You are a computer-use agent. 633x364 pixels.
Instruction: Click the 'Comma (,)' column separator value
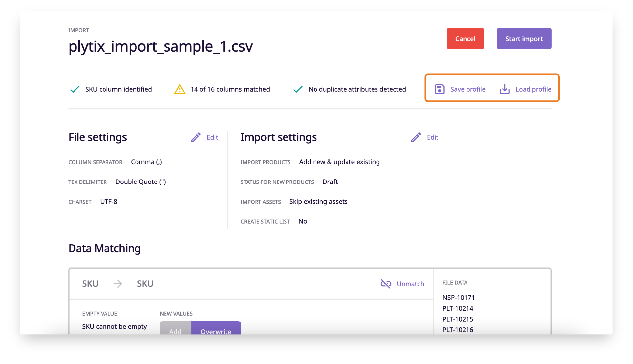[x=146, y=162]
